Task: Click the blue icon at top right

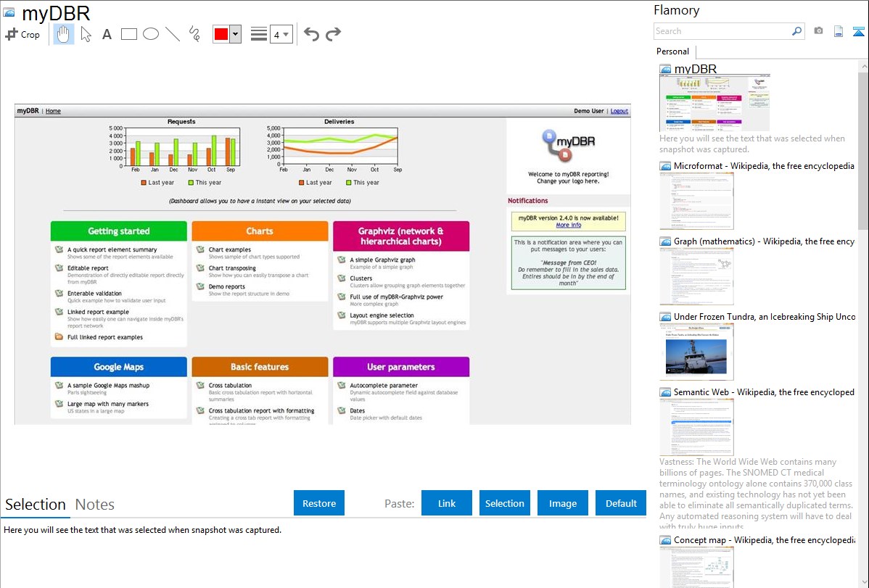Action: point(858,31)
